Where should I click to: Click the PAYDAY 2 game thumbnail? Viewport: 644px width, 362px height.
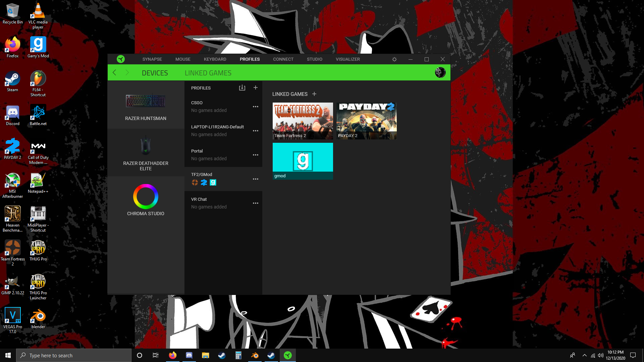366,121
